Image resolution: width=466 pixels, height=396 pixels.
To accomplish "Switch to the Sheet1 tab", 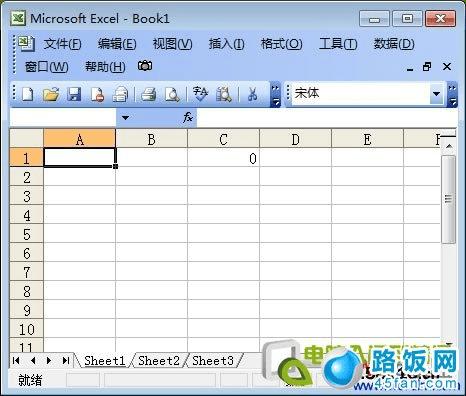I will [104, 360].
